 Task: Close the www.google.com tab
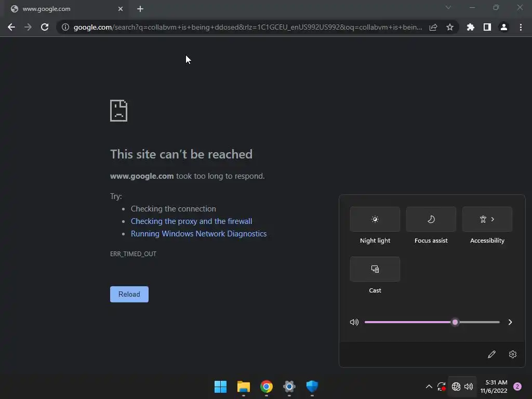pos(121,9)
